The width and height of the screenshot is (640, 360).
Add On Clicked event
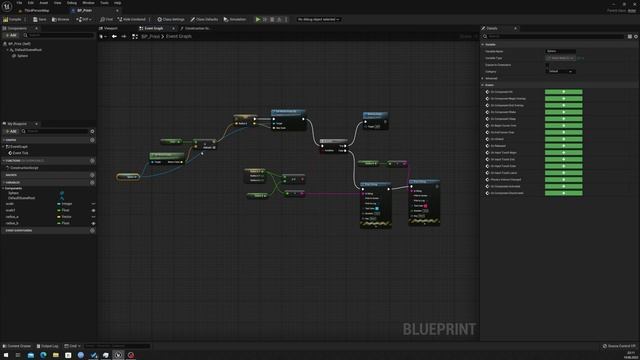point(563,139)
